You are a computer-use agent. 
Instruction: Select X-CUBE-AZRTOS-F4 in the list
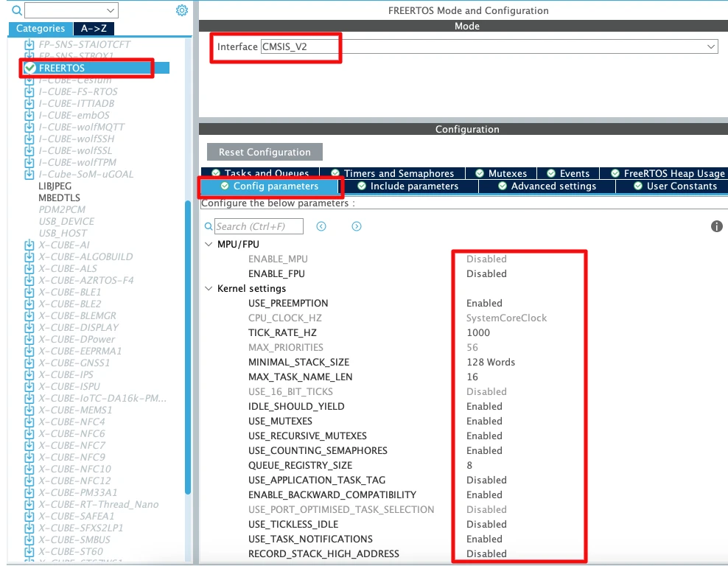click(86, 281)
